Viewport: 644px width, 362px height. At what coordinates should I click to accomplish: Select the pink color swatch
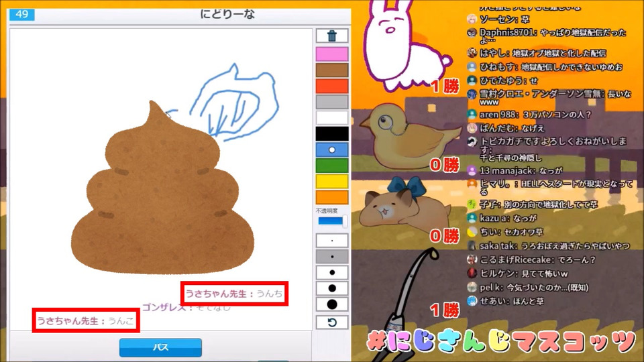pyautogui.click(x=332, y=54)
